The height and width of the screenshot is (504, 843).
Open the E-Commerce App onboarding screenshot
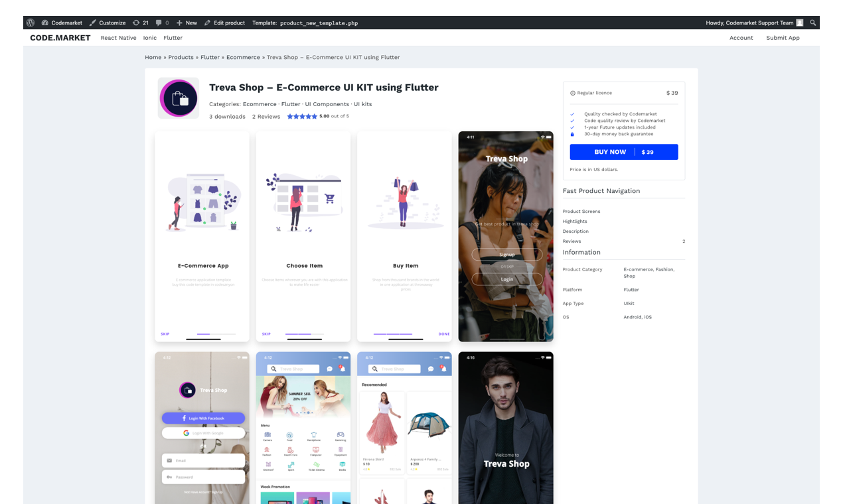pyautogui.click(x=202, y=237)
